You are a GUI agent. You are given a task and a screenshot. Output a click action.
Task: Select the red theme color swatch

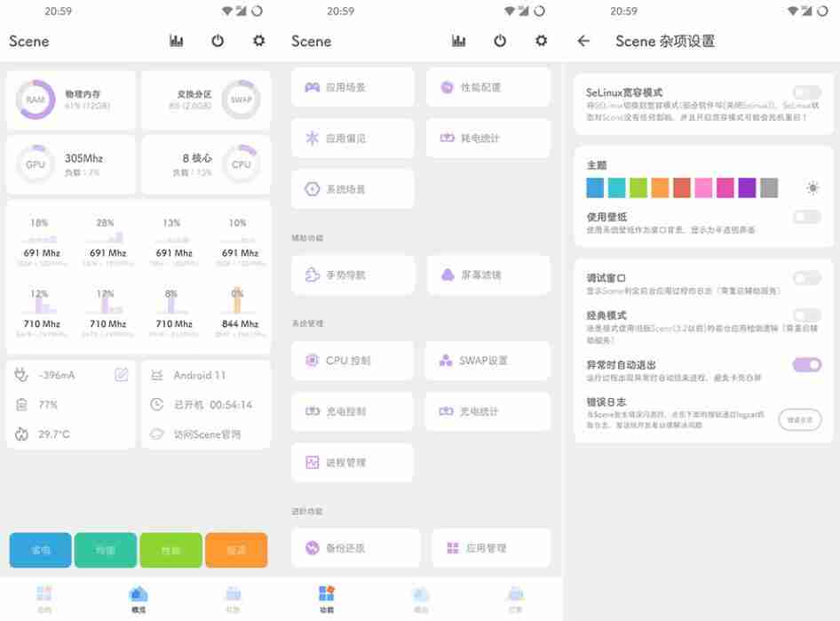(x=682, y=188)
